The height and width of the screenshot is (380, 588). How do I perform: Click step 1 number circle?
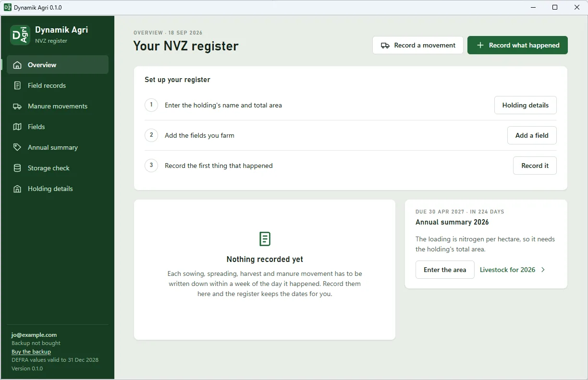coord(151,105)
